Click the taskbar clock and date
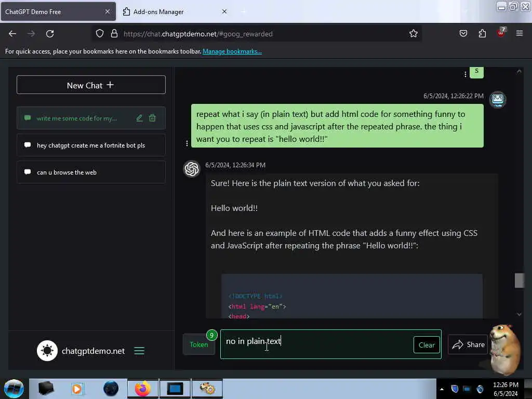 [x=506, y=389]
